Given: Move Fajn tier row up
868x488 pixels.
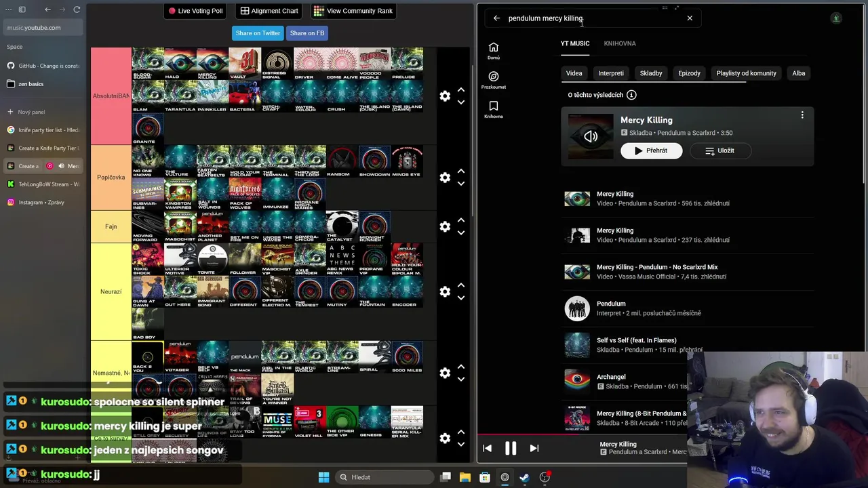Looking at the screenshot, I should [461, 220].
